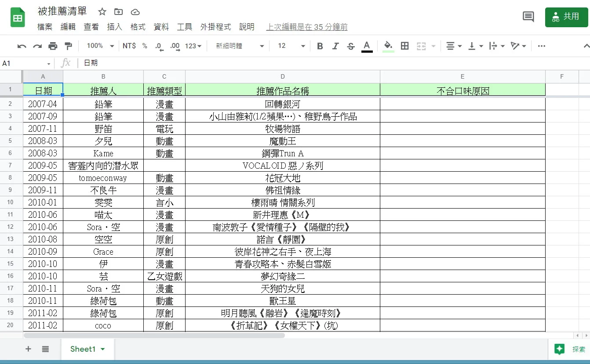Open the 資料 menu

pos(161,27)
